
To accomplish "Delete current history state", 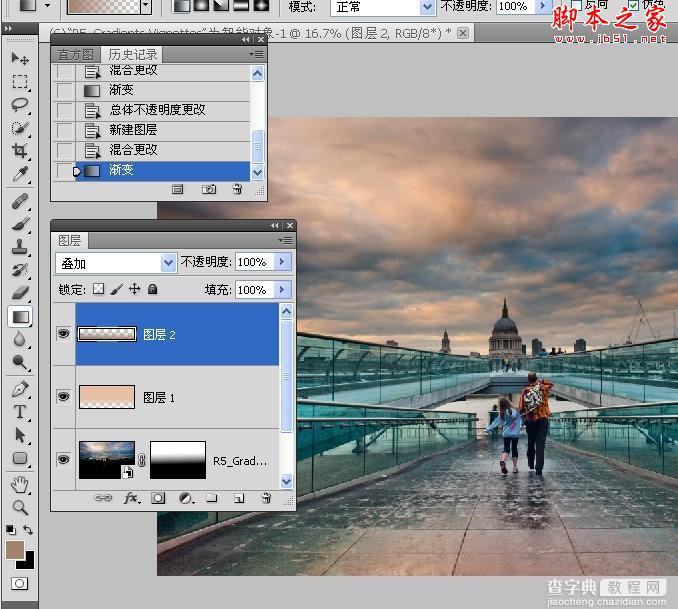I will pyautogui.click(x=237, y=189).
